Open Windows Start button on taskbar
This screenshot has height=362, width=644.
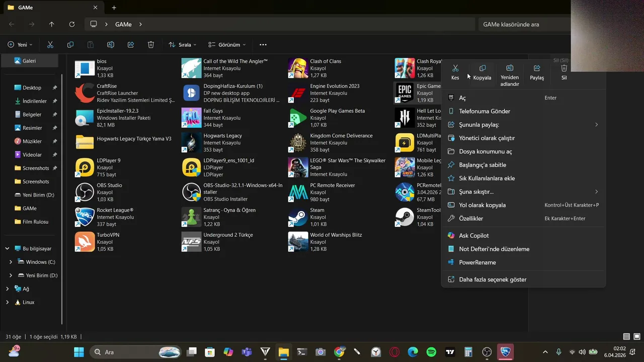pyautogui.click(x=79, y=352)
